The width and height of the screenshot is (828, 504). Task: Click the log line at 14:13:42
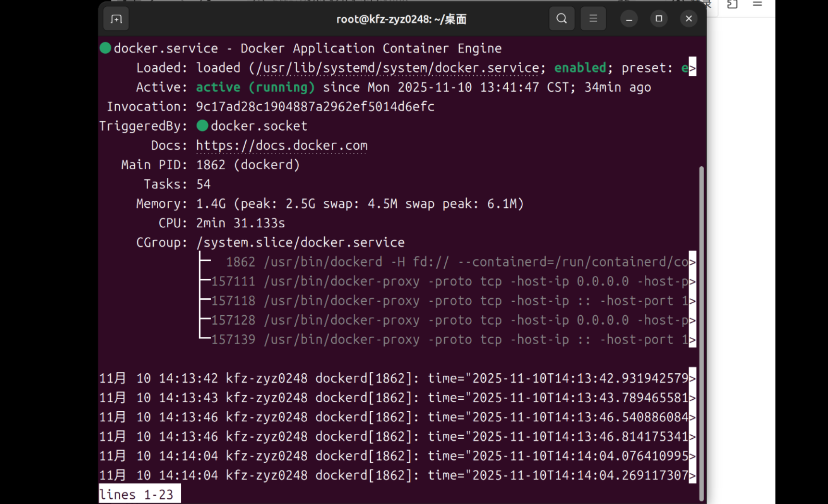click(x=398, y=379)
